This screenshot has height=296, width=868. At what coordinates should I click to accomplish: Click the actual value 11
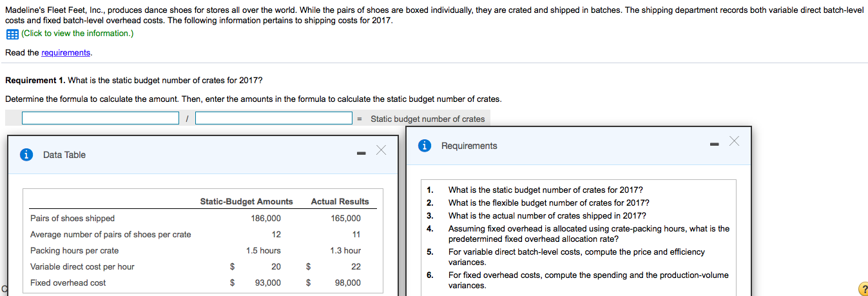coord(356,235)
